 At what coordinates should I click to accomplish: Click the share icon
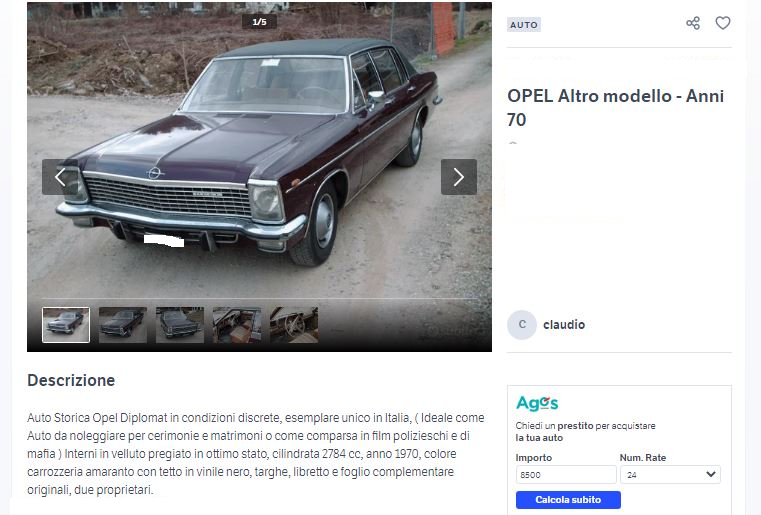coord(693,23)
